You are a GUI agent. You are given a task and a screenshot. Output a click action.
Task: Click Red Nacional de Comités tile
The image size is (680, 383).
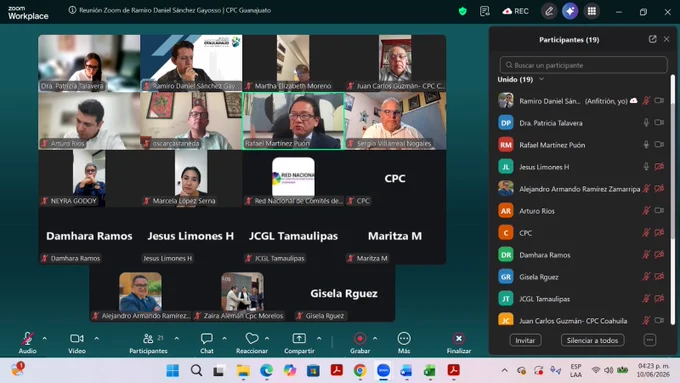[x=294, y=178]
